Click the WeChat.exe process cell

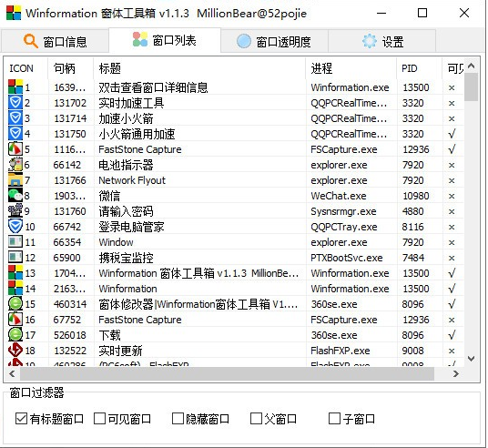(339, 196)
